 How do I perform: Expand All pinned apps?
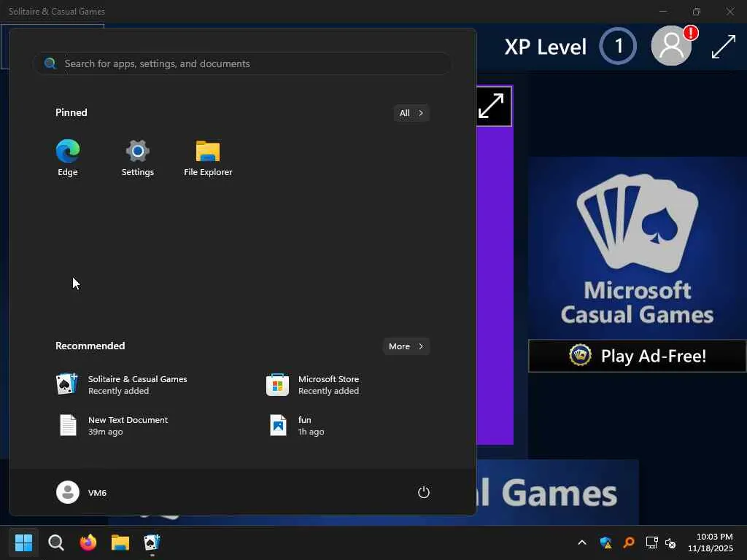pyautogui.click(x=411, y=113)
